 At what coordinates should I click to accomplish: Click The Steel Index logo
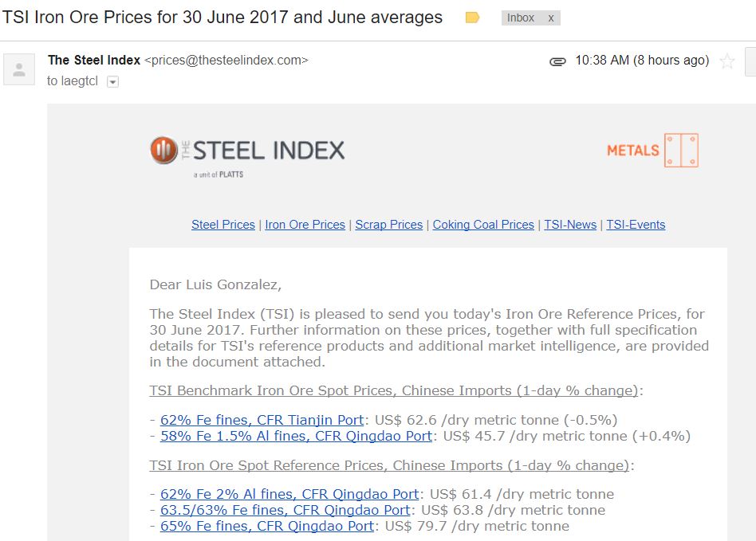247,157
